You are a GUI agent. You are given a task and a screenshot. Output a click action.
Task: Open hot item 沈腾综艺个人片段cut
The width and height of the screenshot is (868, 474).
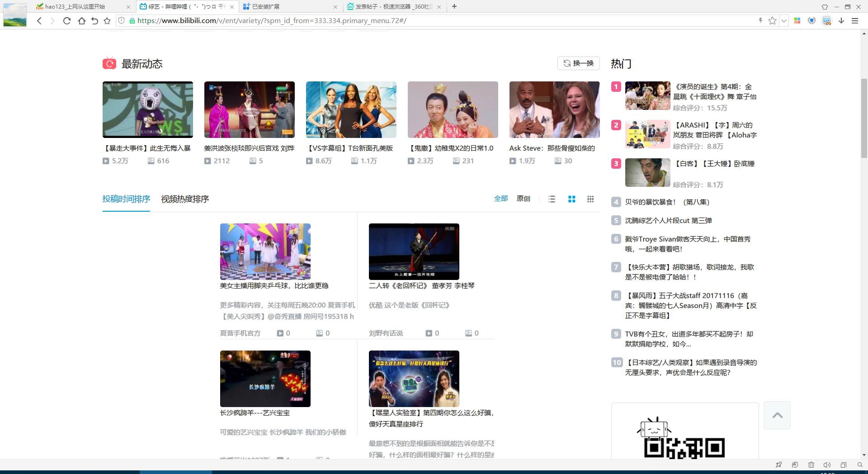(x=668, y=221)
